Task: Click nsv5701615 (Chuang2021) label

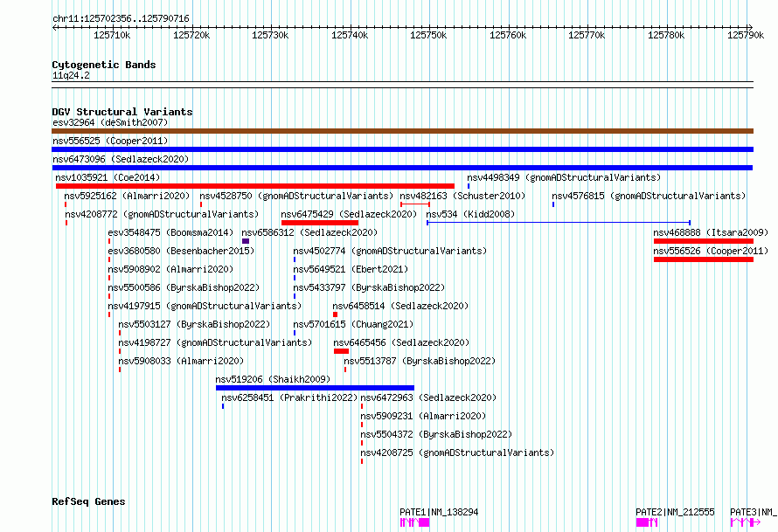Action: (x=353, y=324)
